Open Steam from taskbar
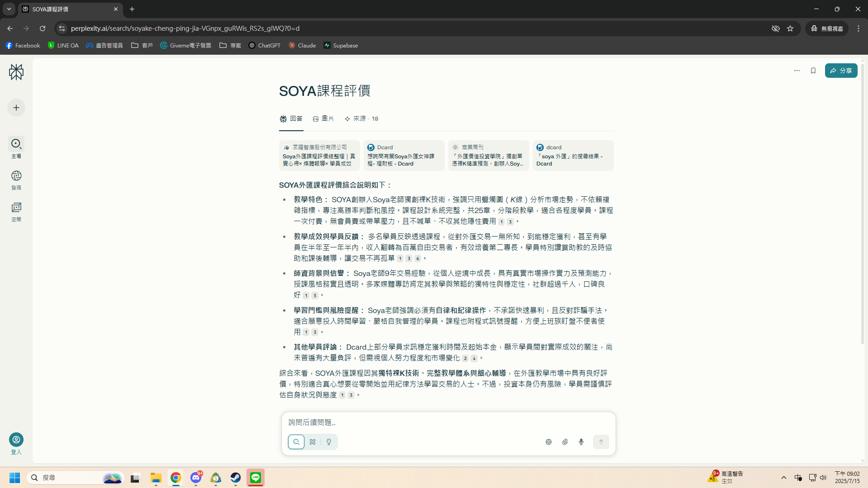This screenshot has height=488, width=868. coord(236,478)
